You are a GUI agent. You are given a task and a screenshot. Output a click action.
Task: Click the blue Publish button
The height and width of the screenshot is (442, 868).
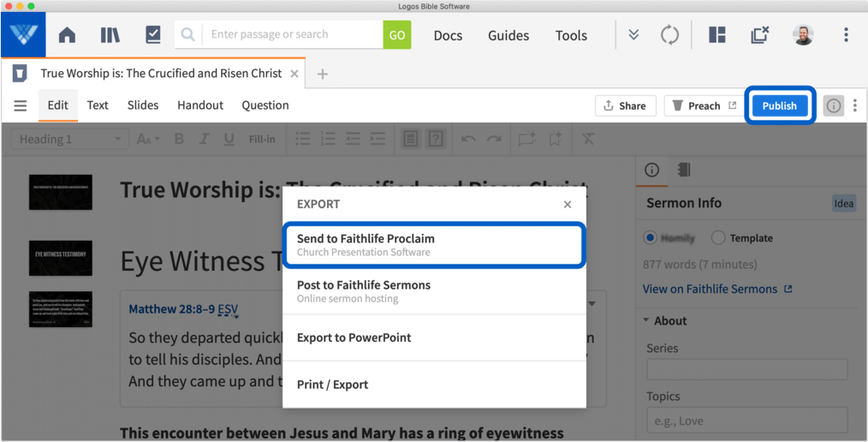(780, 105)
